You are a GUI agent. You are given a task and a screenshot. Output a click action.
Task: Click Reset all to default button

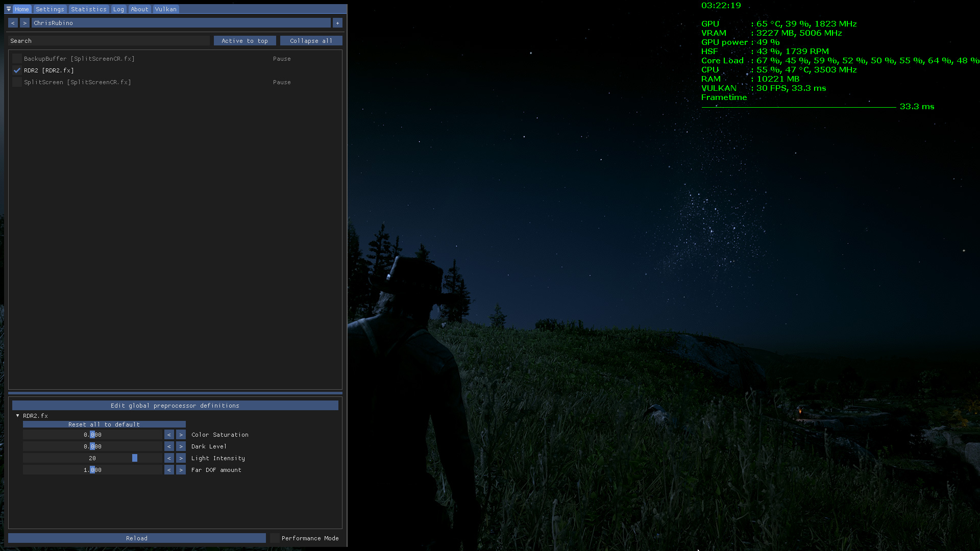[104, 424]
